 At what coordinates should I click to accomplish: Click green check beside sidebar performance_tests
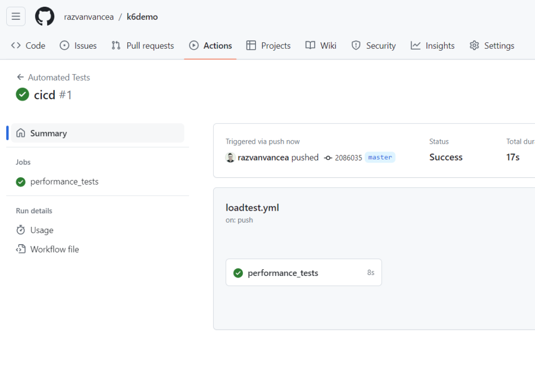(21, 182)
